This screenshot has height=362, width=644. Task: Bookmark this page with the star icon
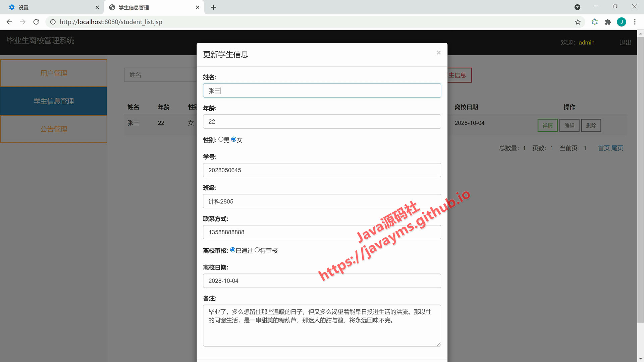pos(578,22)
